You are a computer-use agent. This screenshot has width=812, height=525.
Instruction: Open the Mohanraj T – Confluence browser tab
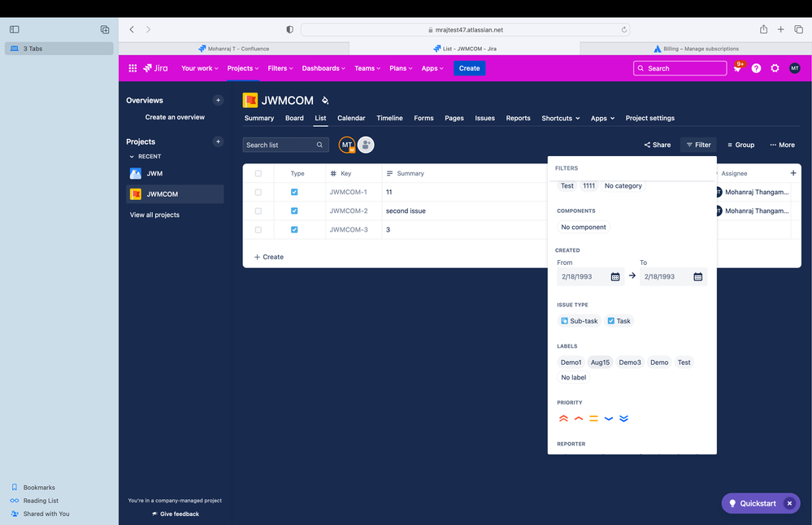pyautogui.click(x=234, y=49)
